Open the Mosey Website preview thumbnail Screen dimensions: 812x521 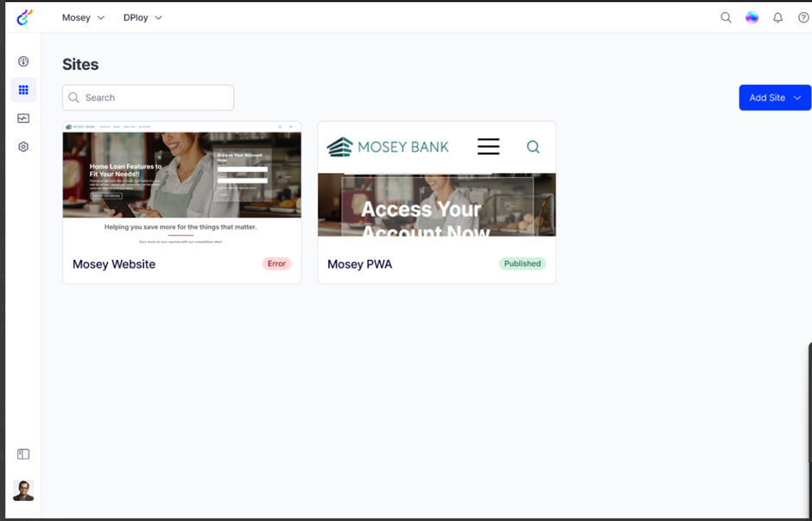[x=181, y=182]
